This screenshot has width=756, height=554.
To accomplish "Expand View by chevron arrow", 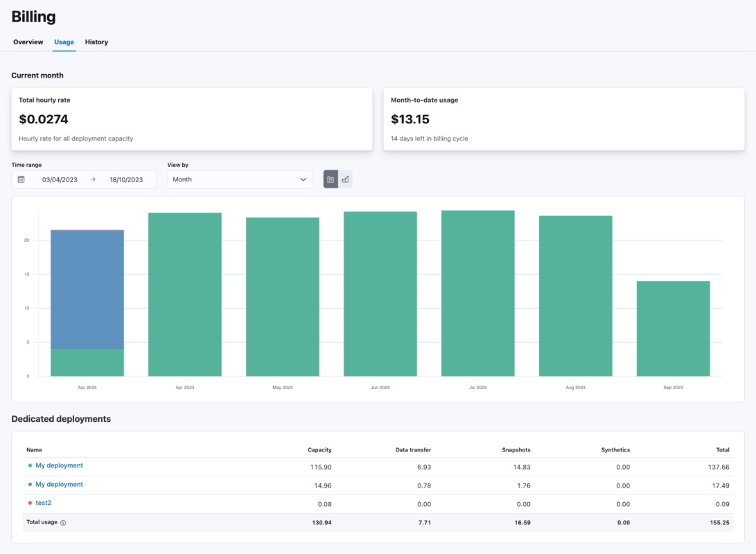I will point(303,179).
